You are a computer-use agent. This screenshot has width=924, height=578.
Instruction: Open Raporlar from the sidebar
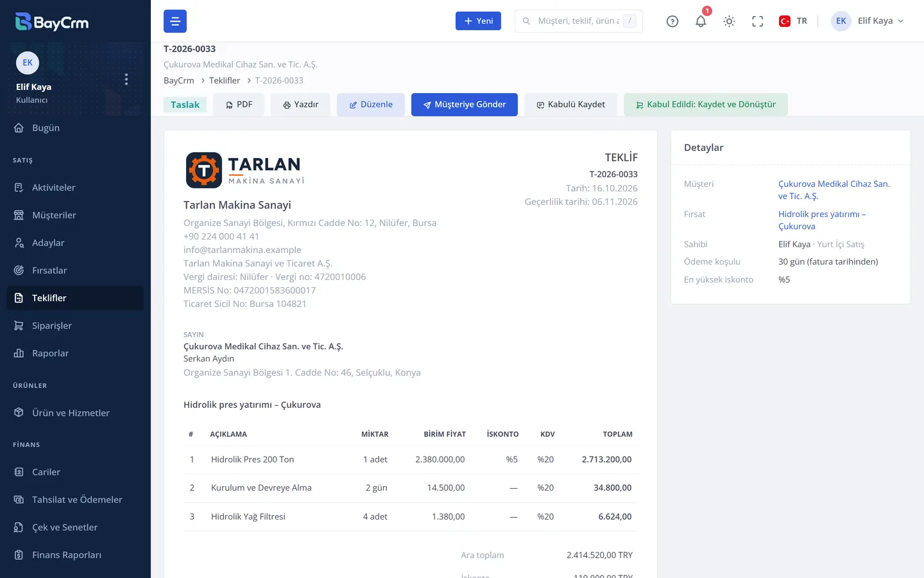75,353
